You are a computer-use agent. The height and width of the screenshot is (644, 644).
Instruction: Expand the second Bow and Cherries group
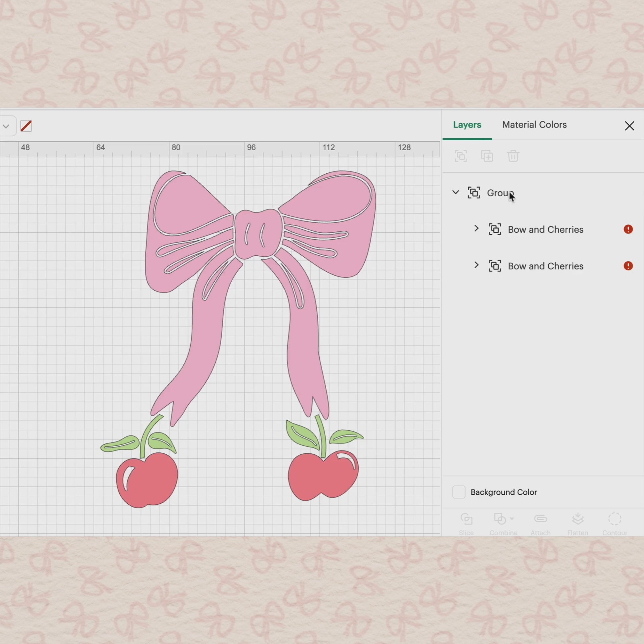pyautogui.click(x=476, y=265)
